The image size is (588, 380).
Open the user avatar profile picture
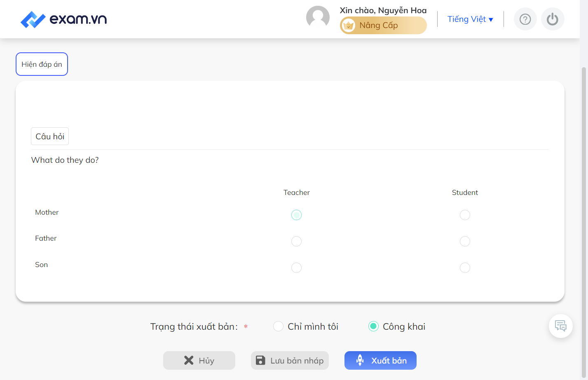coord(318,17)
